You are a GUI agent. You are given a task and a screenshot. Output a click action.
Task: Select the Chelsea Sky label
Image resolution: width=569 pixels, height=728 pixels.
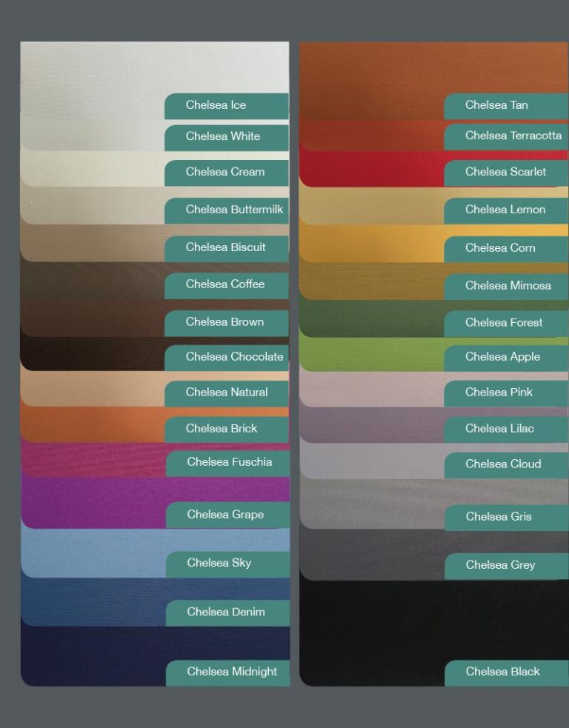tap(227, 564)
